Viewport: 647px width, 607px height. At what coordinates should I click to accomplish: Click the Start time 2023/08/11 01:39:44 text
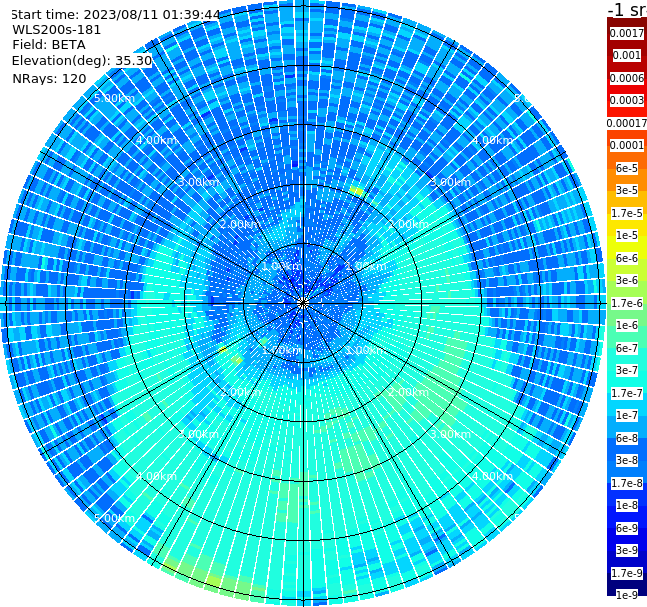[116, 14]
